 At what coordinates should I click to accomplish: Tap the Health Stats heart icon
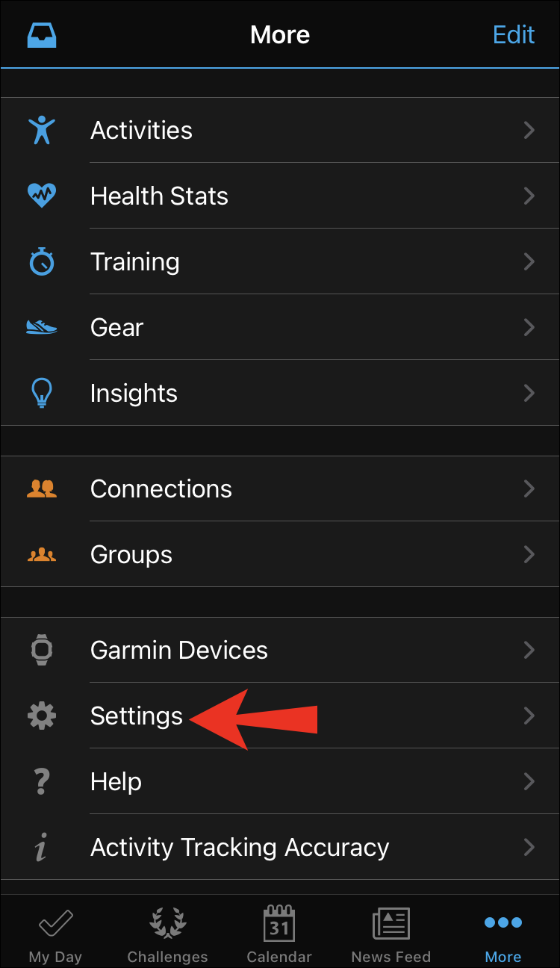pyautogui.click(x=42, y=196)
